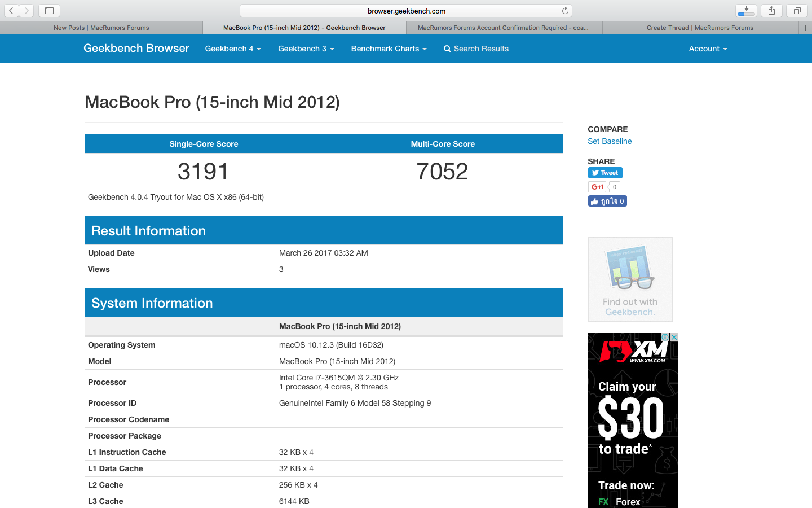Click the Model row value MacBook Pro
The width and height of the screenshot is (812, 508).
(337, 361)
